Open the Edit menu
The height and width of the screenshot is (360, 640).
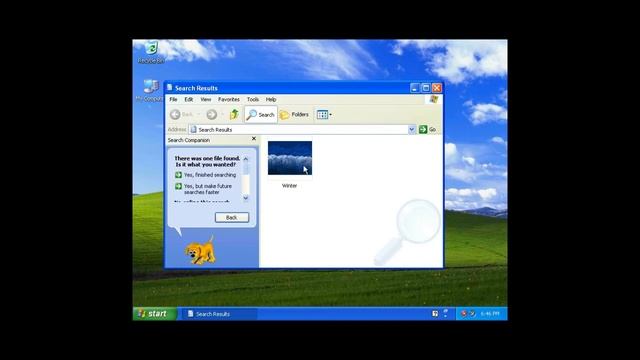tap(189, 99)
